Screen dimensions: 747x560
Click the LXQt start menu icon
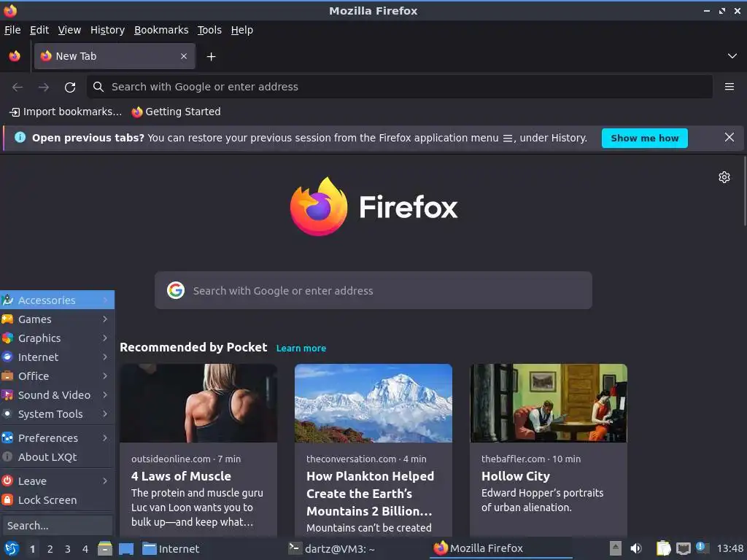click(x=12, y=548)
